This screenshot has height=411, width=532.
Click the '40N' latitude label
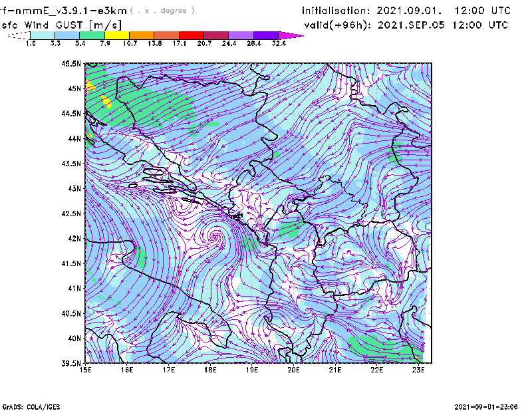pyautogui.click(x=74, y=339)
